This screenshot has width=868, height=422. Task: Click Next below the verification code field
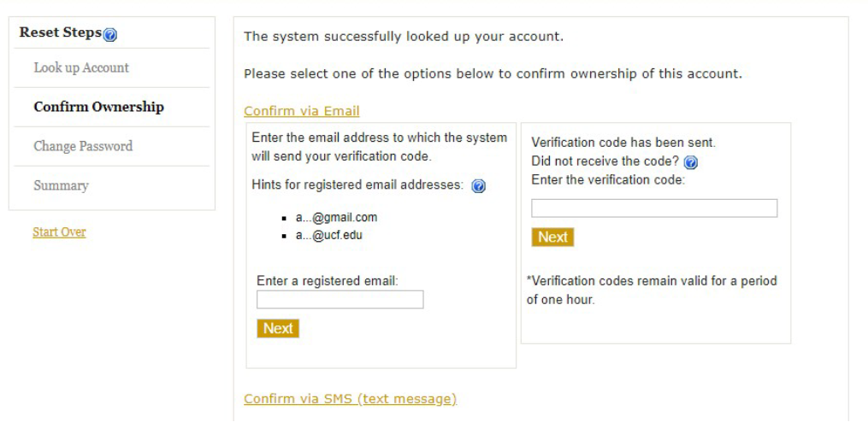point(552,237)
